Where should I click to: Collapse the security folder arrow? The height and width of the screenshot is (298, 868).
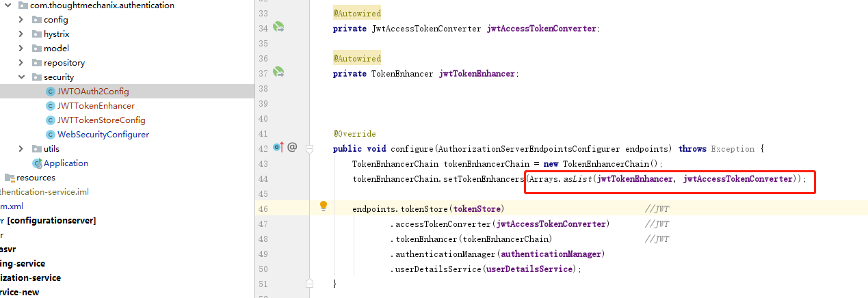point(21,77)
